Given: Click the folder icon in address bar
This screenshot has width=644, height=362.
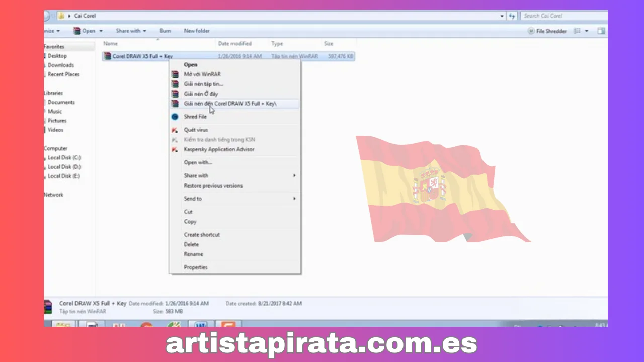Looking at the screenshot, I should tap(61, 16).
